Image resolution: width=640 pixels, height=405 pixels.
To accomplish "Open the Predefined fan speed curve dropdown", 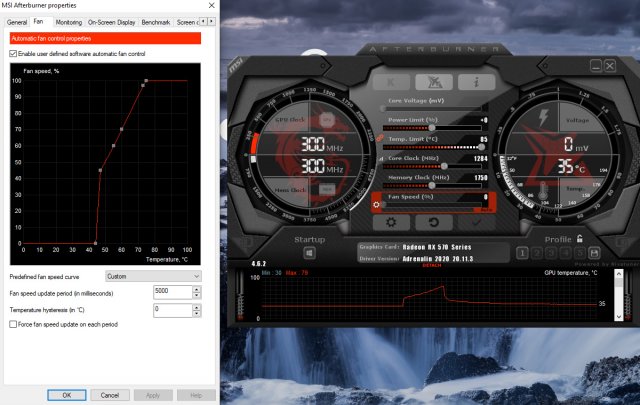I will (153, 276).
